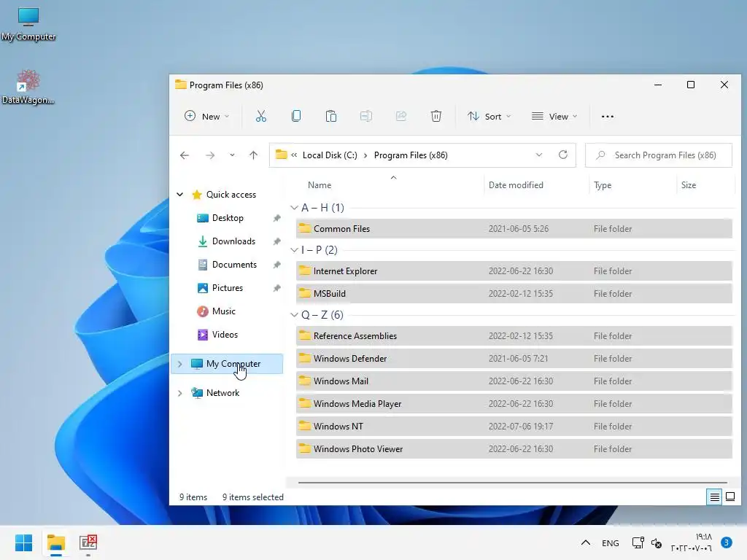Viewport: 747px width, 560px height.
Task: Unpin Documents from Quick access
Action: (276, 265)
